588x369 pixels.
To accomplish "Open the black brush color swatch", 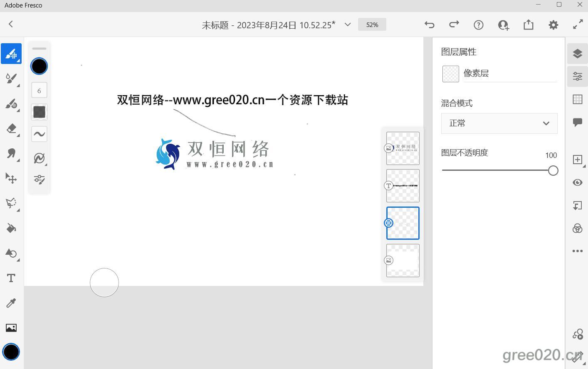I will coord(39,66).
